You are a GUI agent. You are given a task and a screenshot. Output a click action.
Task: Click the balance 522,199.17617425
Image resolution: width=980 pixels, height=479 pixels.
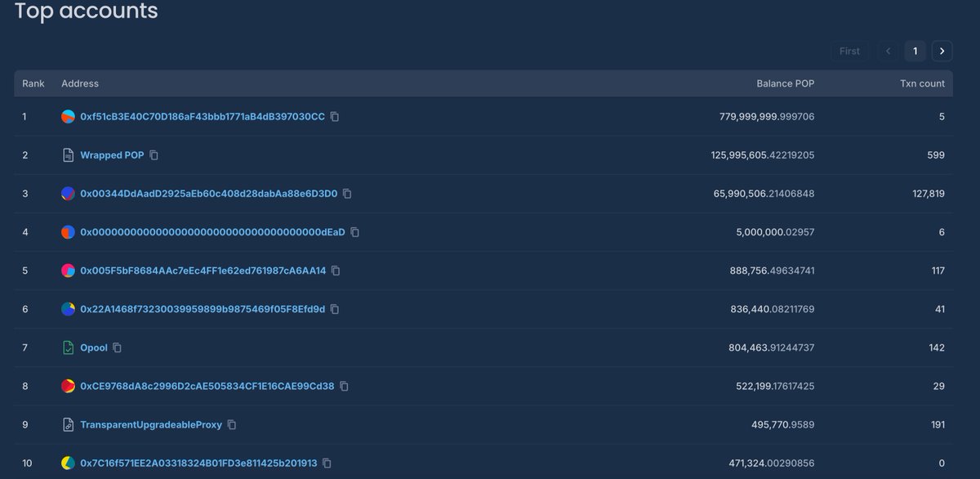click(x=775, y=386)
